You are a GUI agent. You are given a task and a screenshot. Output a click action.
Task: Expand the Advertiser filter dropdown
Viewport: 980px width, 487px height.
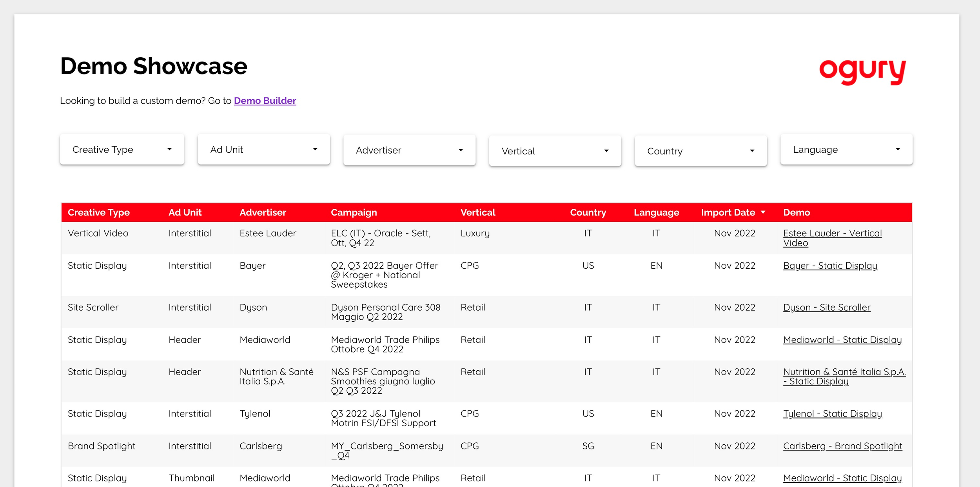409,150
